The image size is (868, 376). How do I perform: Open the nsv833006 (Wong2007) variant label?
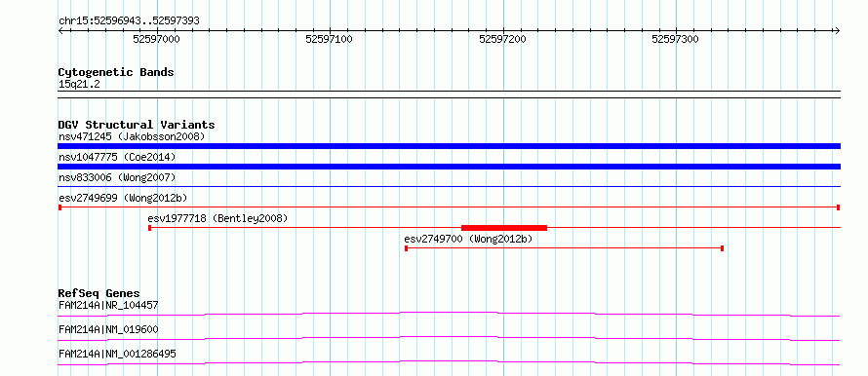pos(117,177)
